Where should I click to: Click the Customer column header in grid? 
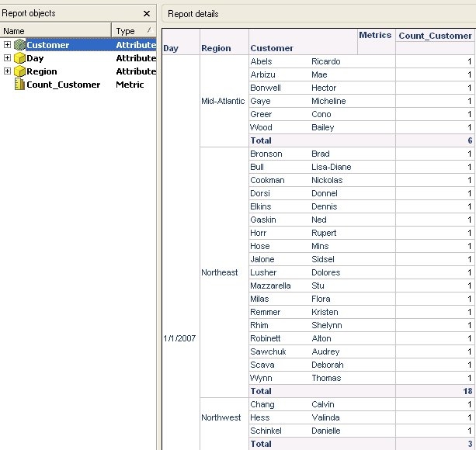click(x=272, y=48)
